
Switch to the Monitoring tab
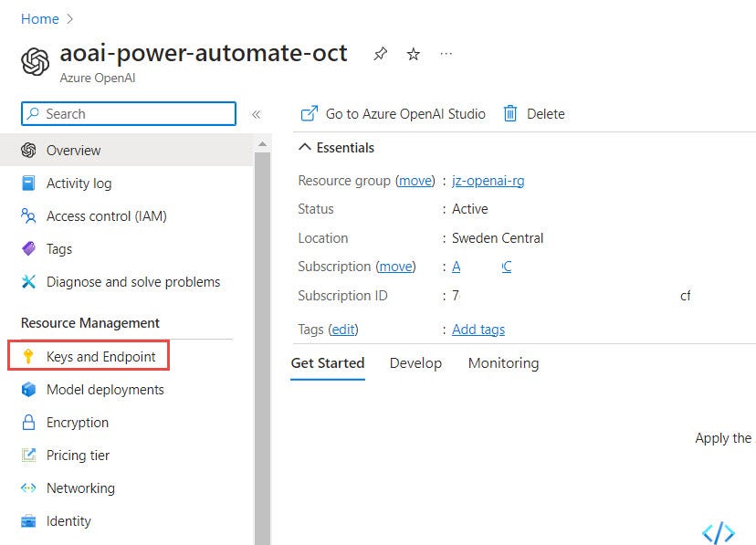tap(503, 362)
